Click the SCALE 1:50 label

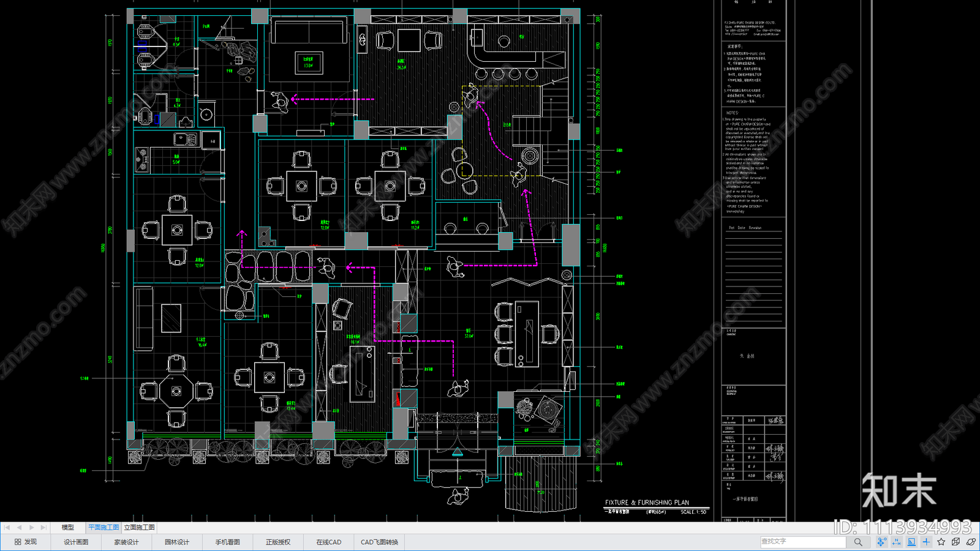(x=693, y=512)
